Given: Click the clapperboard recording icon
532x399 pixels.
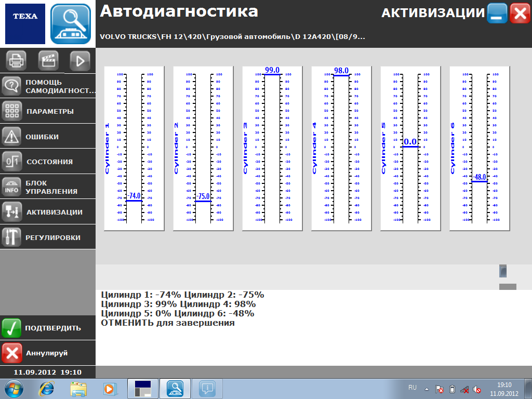Looking at the screenshot, I should 48,61.
